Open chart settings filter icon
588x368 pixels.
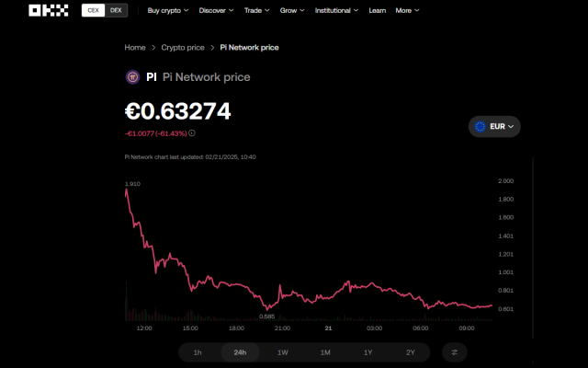tap(455, 351)
